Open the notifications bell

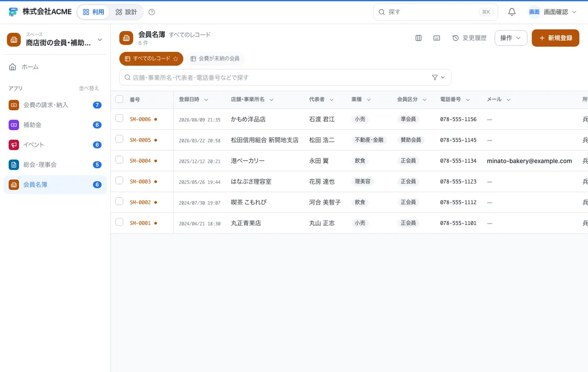pyautogui.click(x=512, y=12)
